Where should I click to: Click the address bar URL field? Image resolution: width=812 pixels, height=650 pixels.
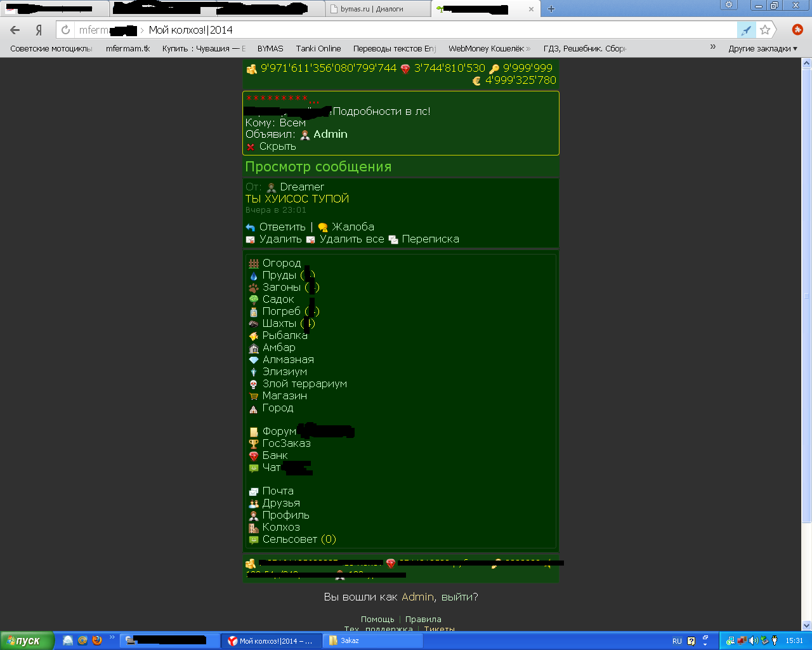coord(406,30)
